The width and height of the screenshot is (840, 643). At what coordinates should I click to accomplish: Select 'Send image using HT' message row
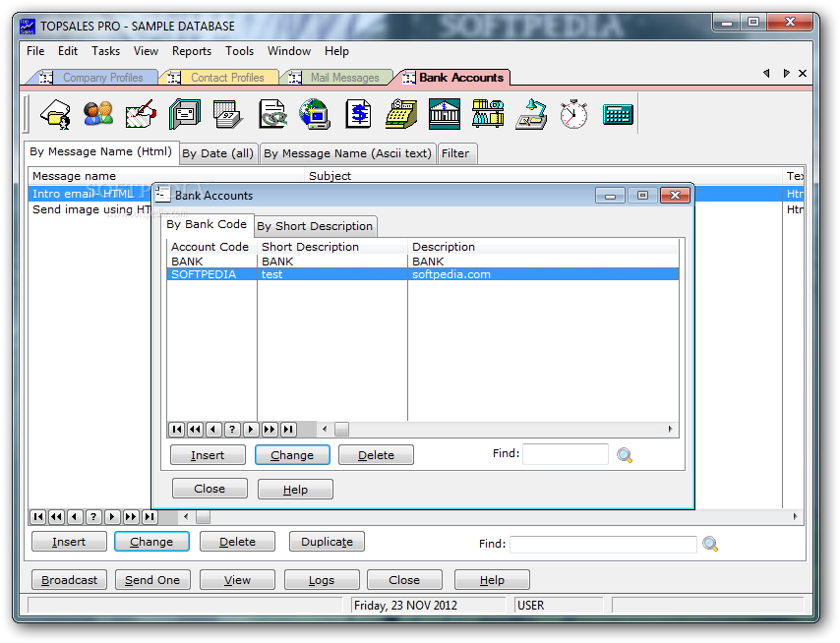[x=90, y=209]
